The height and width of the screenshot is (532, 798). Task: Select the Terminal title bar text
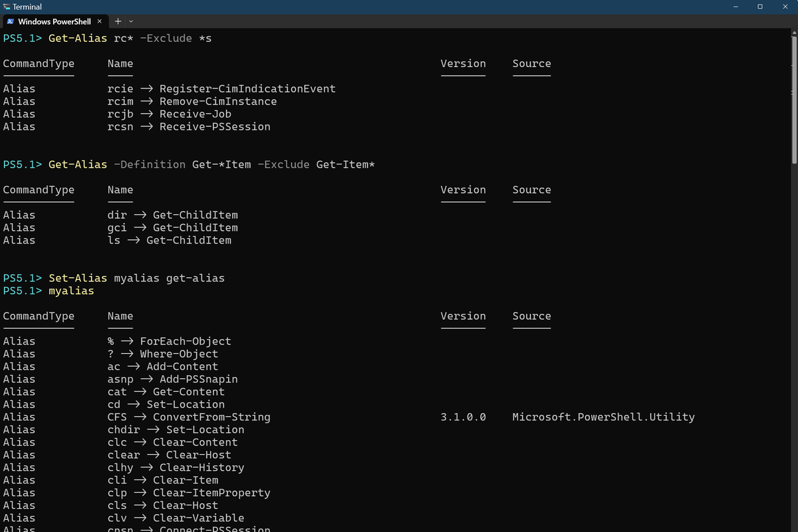click(x=27, y=6)
